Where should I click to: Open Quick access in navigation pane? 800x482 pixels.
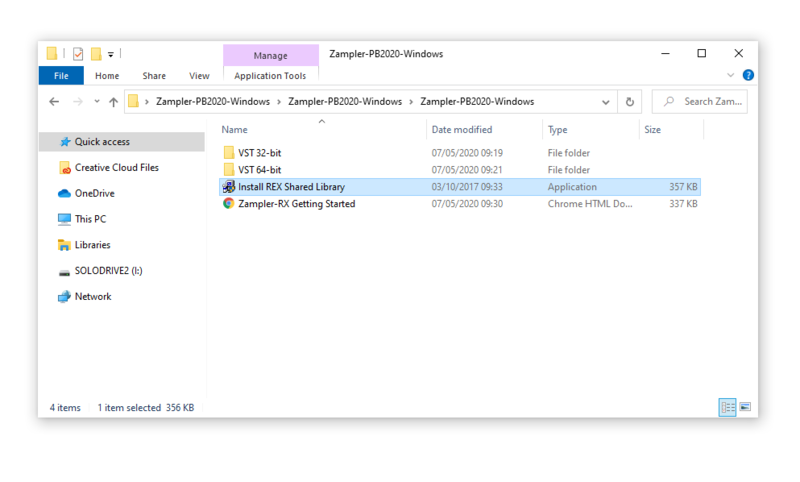tap(122, 142)
